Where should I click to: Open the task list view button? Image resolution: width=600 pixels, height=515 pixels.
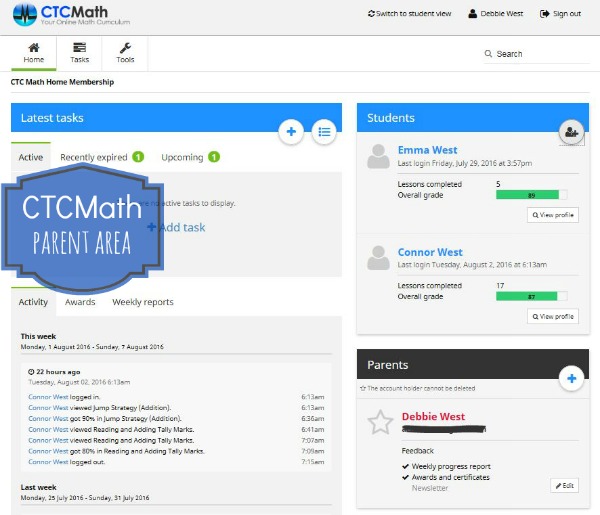(x=324, y=132)
